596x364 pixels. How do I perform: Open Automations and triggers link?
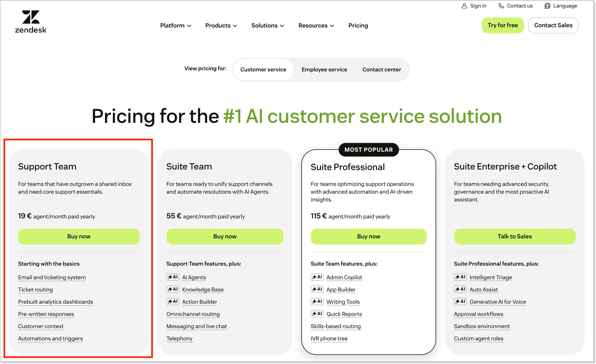tap(51, 338)
